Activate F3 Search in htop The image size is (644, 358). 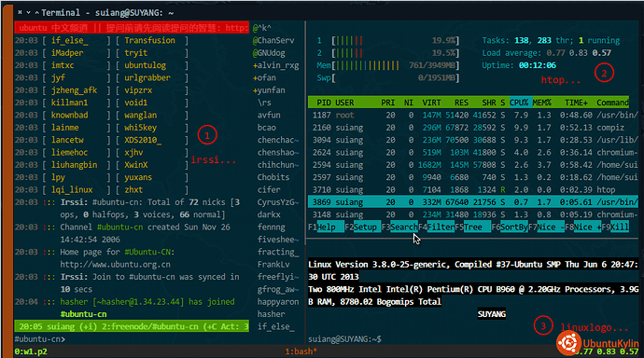pos(399,227)
